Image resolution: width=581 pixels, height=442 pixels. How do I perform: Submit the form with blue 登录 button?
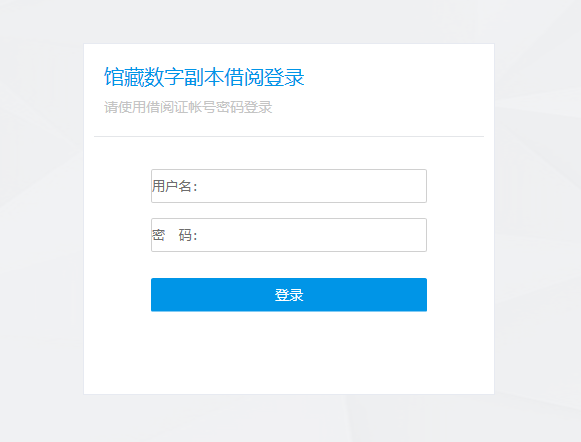(x=289, y=295)
